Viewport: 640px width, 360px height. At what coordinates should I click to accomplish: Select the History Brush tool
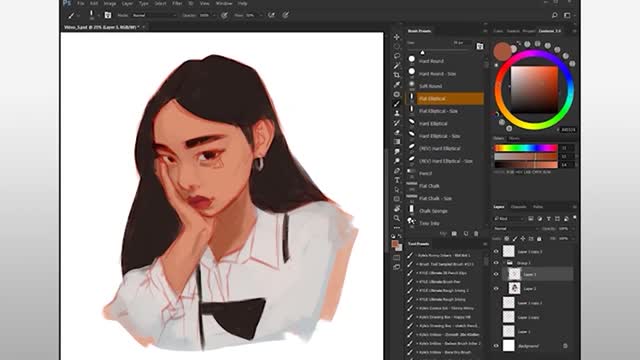coord(397,123)
